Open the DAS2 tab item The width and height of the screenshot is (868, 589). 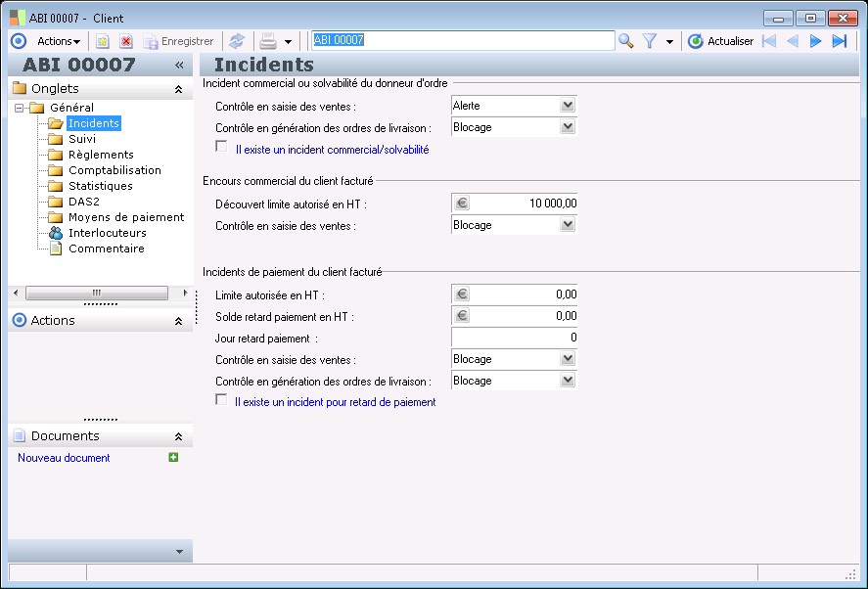83,202
